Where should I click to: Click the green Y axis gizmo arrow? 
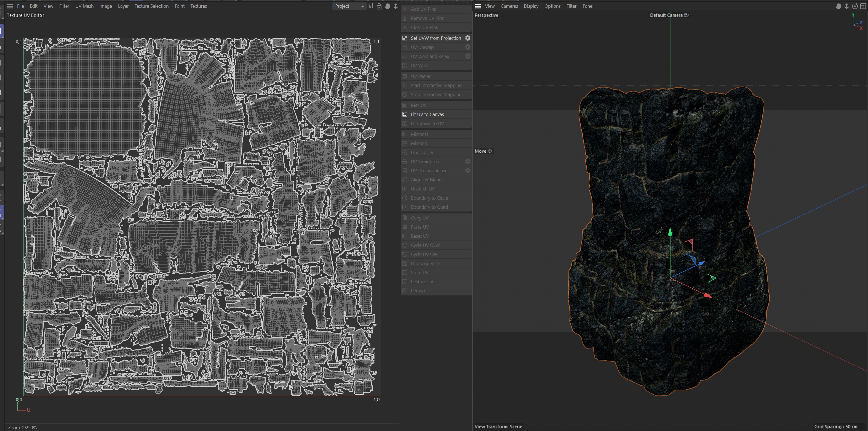(670, 232)
